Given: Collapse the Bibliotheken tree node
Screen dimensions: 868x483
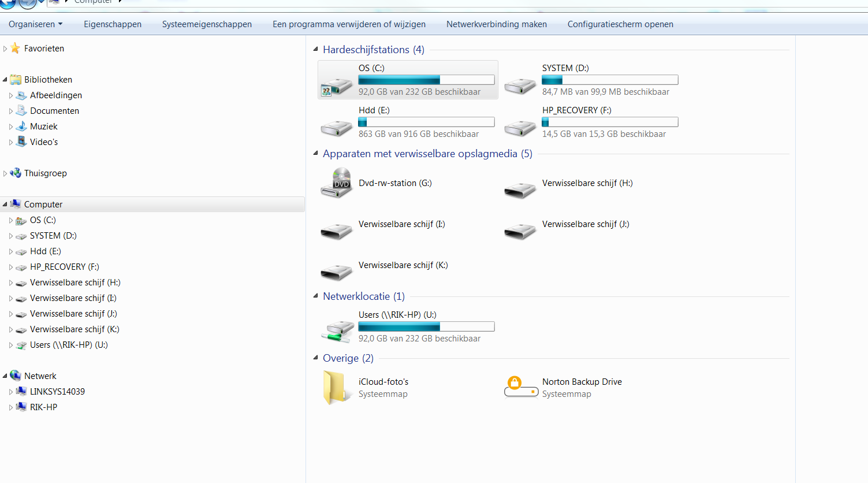Looking at the screenshot, I should click(5, 80).
